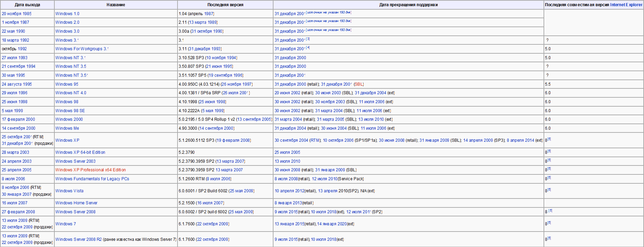This screenshot has height=247, width=644.
Task: Open the 18 марта 1992 date link
Action: coord(15,40)
